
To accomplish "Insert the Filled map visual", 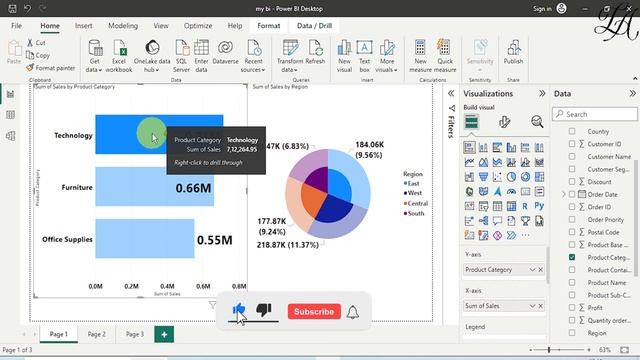I will (483, 191).
